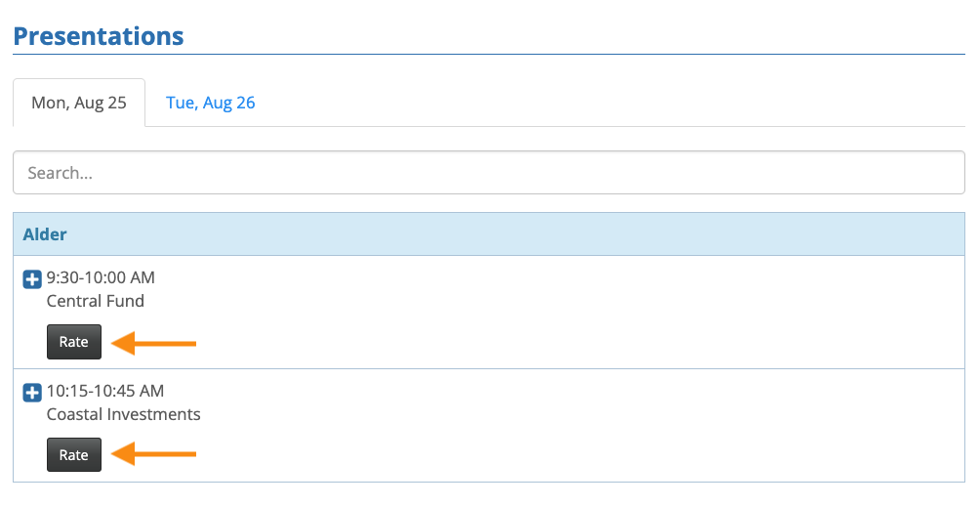The image size is (980, 506).
Task: Focus the presentations Search field
Action: click(488, 173)
